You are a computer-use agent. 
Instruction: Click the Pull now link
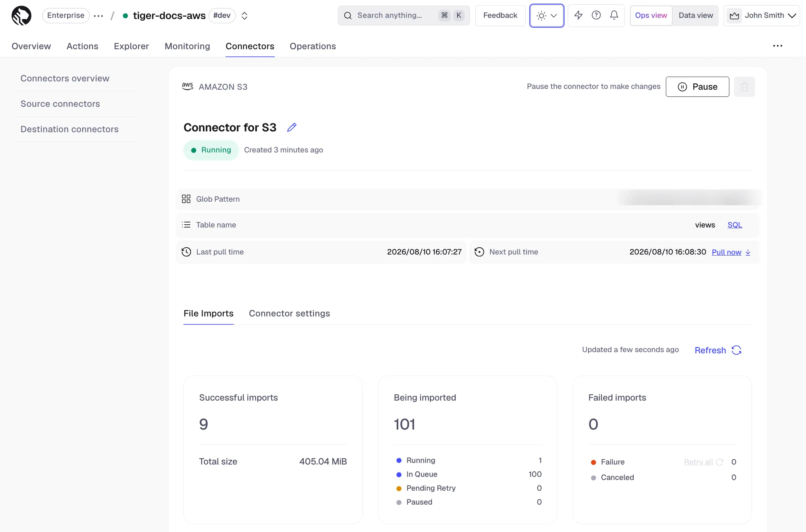click(x=727, y=252)
